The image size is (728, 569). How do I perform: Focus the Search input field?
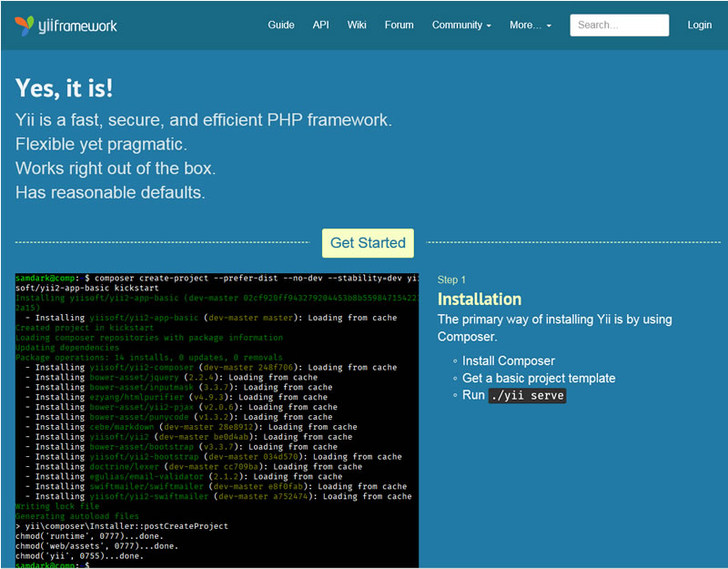pos(619,25)
